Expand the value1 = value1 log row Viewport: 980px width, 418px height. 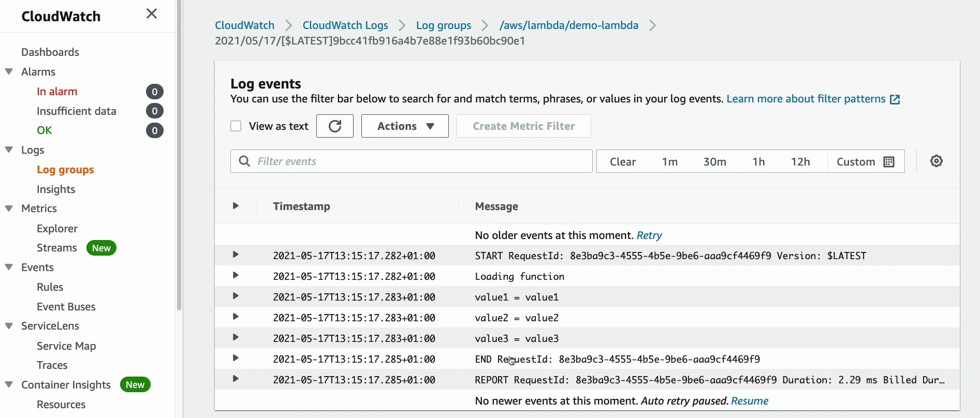[x=236, y=296]
